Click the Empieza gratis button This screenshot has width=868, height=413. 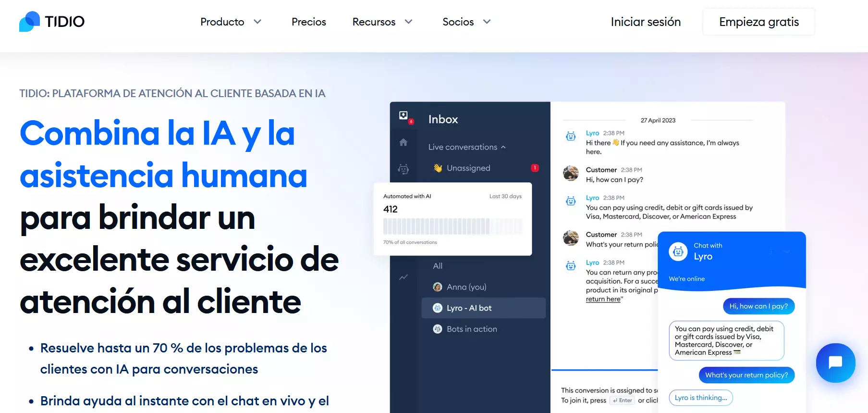[759, 22]
